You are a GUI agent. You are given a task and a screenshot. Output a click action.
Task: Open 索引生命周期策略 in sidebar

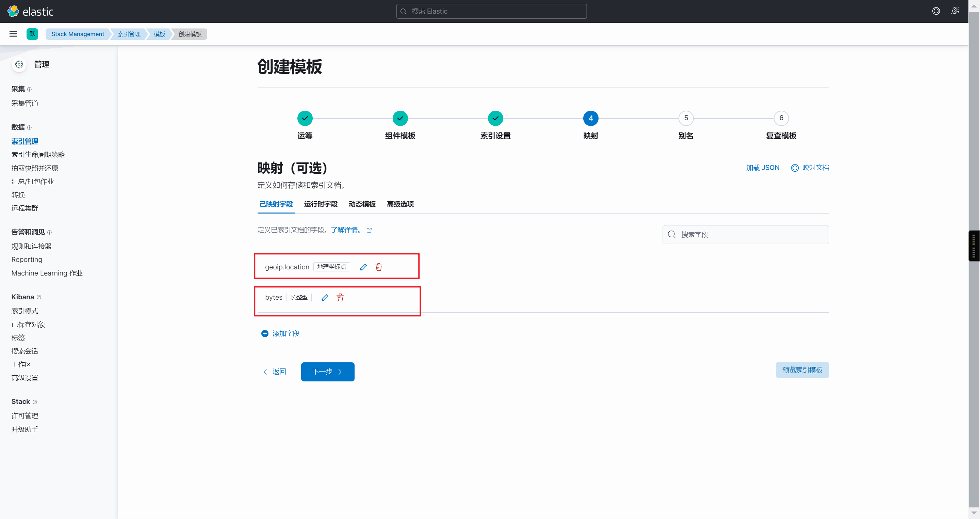[x=38, y=155]
